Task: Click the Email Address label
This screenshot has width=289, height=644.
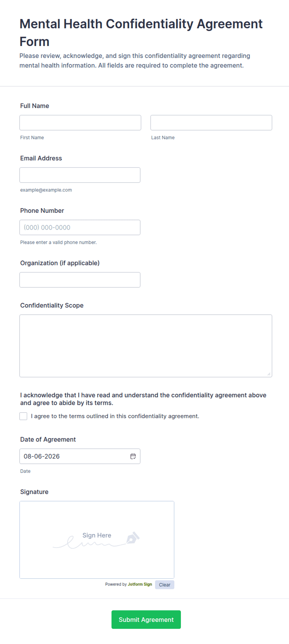Action: 41,158
